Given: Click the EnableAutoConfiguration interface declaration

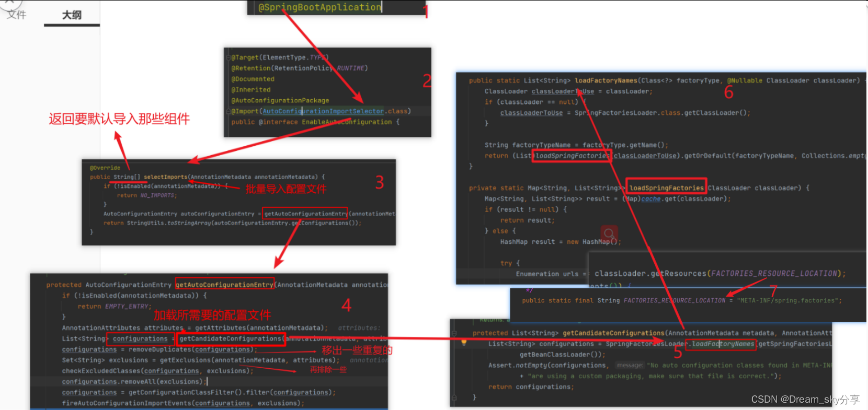Looking at the screenshot, I should coord(315,122).
